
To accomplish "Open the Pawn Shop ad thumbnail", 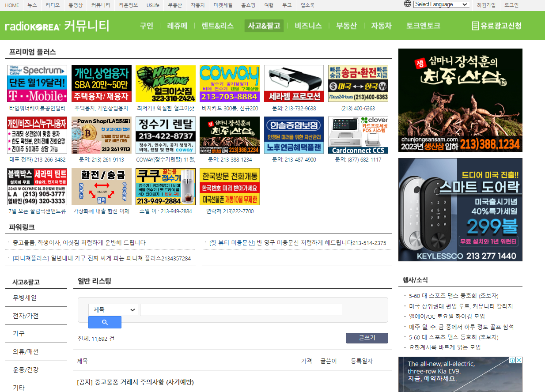I will 101,135.
